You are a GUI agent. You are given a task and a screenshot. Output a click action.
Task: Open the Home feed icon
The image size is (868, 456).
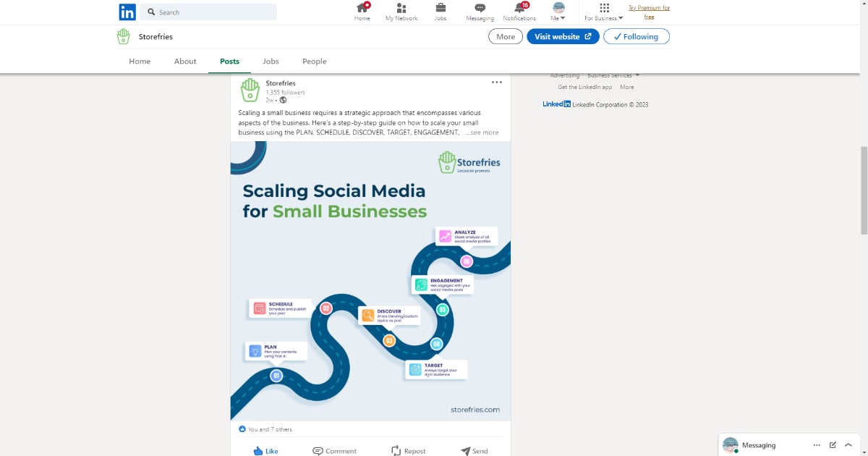click(362, 8)
